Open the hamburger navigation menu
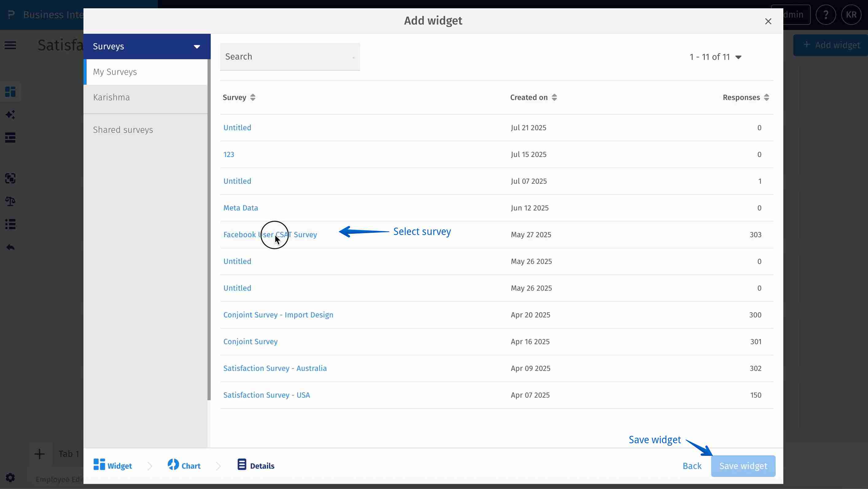This screenshot has height=489, width=868. [x=10, y=45]
